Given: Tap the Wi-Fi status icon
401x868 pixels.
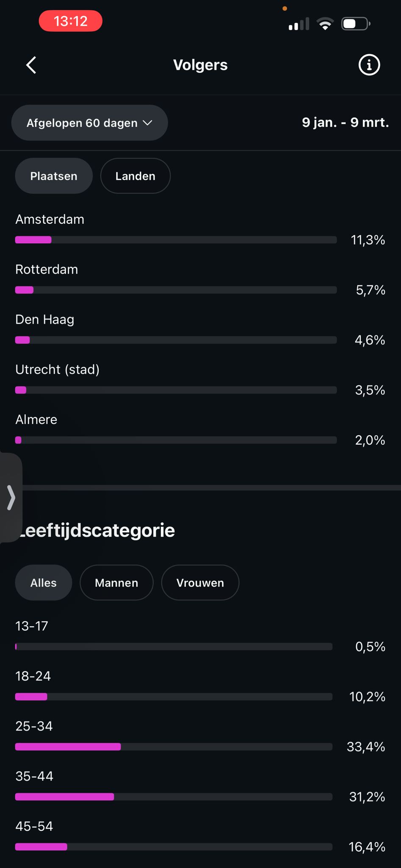Looking at the screenshot, I should tap(325, 24).
